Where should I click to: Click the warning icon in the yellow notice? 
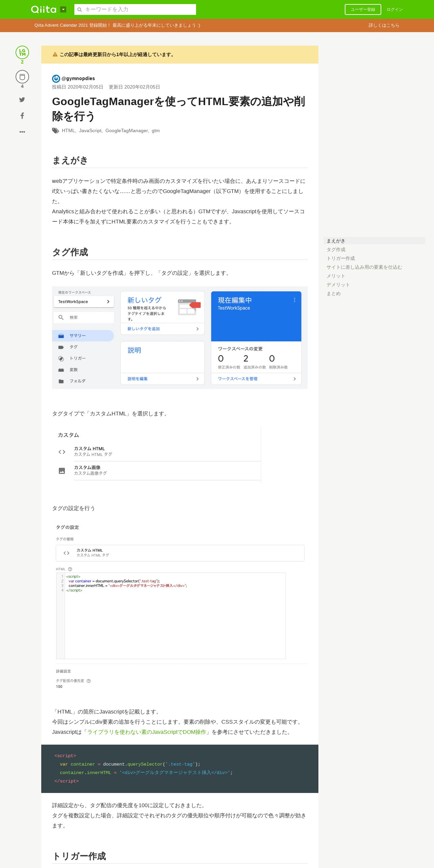[55, 54]
